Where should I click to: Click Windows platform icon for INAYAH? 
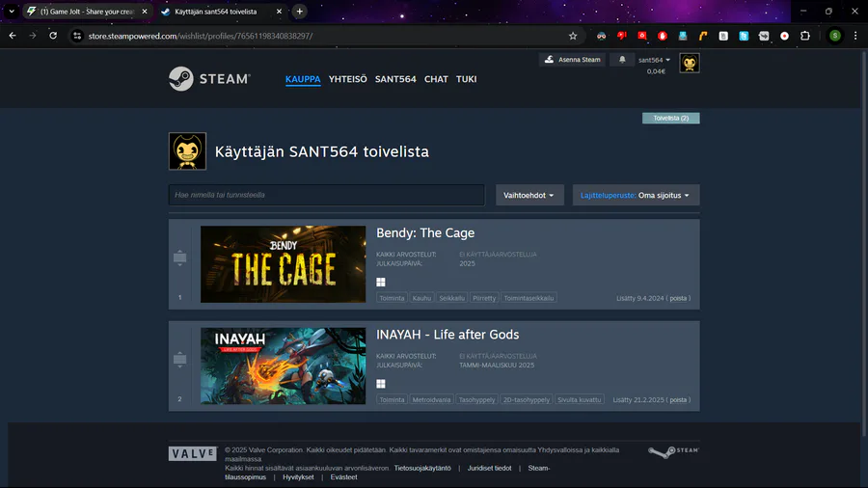click(381, 384)
